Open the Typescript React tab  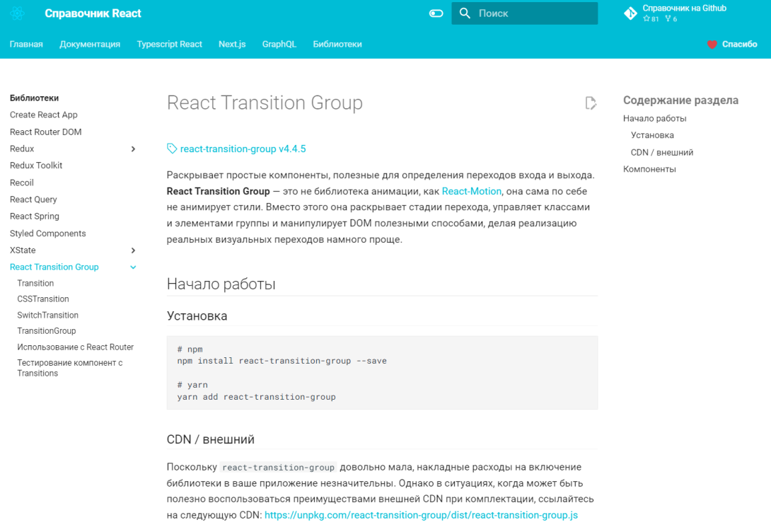point(169,45)
